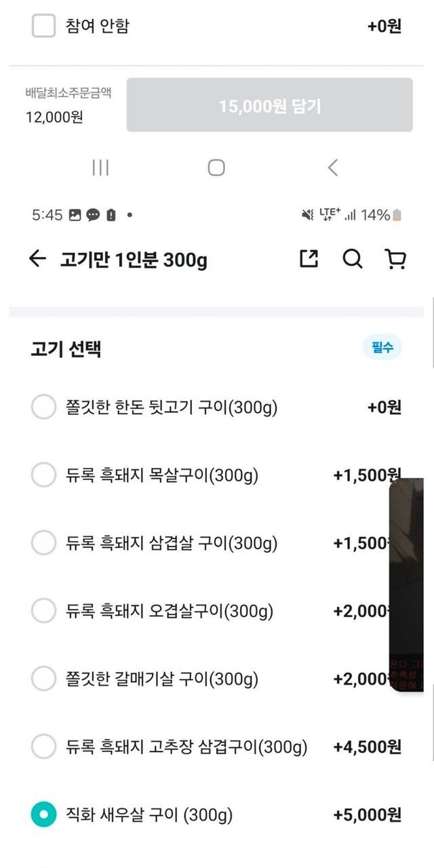Tap the share icon in header

click(309, 258)
